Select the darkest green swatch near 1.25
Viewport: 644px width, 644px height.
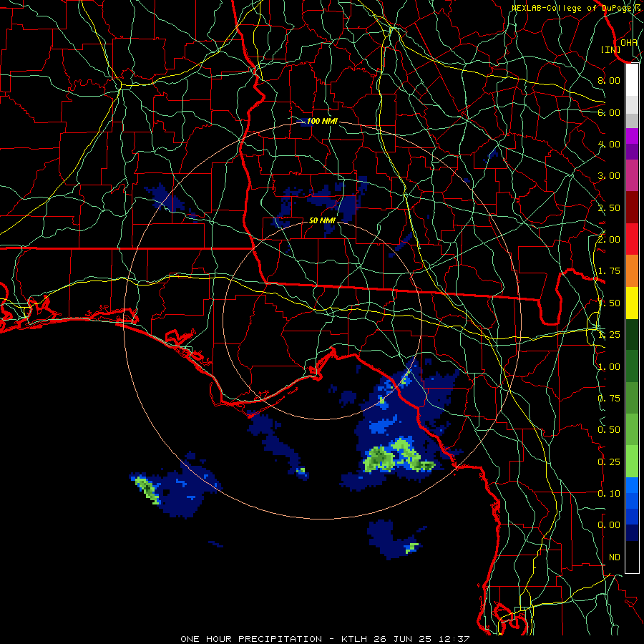632,334
